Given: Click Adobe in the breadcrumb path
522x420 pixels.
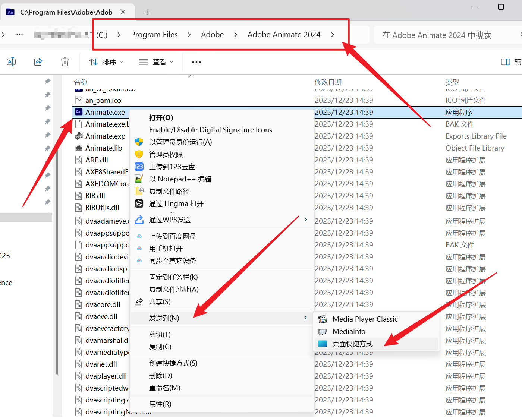Looking at the screenshot, I should pyautogui.click(x=212, y=35).
